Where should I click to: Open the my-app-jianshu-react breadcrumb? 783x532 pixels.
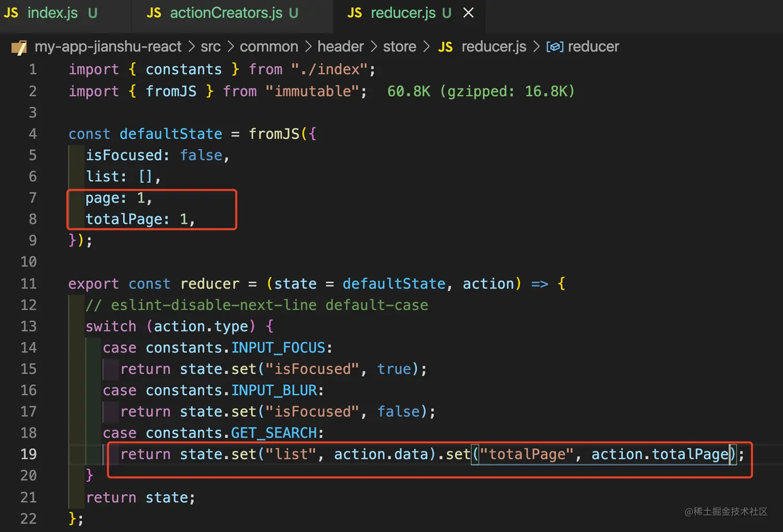click(108, 47)
